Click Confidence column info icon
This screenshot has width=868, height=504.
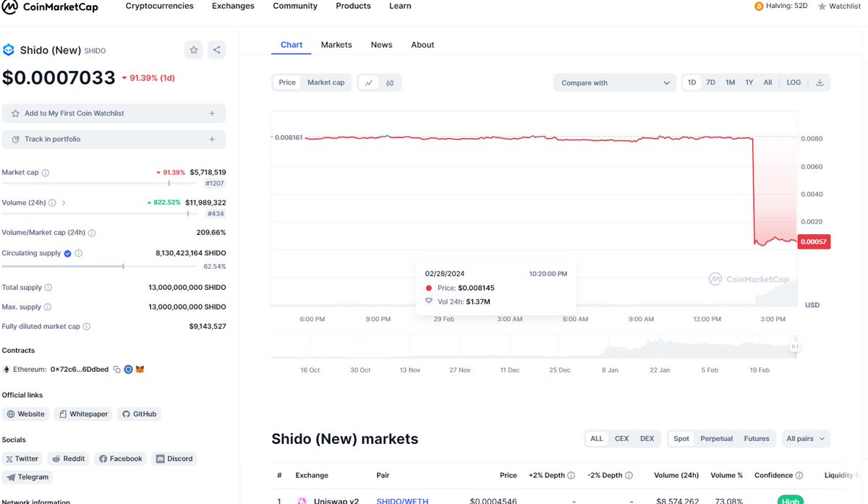click(x=799, y=476)
